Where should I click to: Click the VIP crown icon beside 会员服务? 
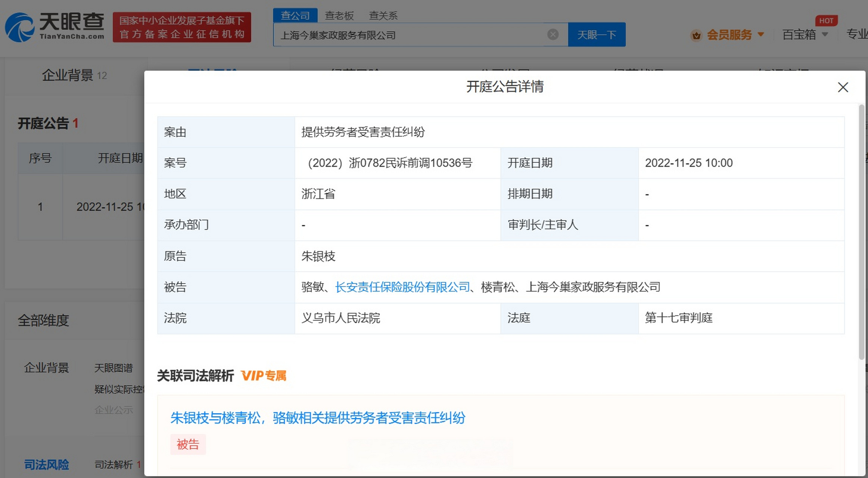coord(696,35)
